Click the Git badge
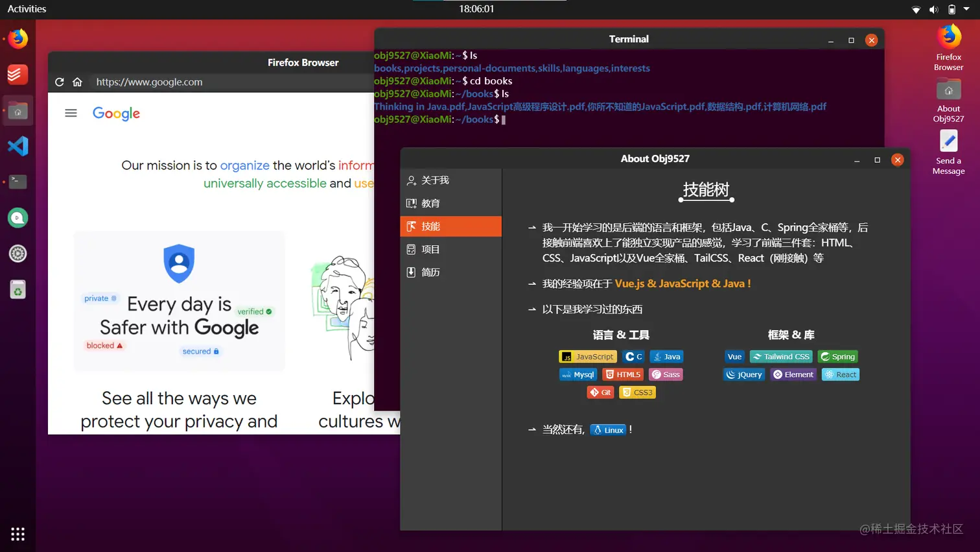 pyautogui.click(x=600, y=392)
